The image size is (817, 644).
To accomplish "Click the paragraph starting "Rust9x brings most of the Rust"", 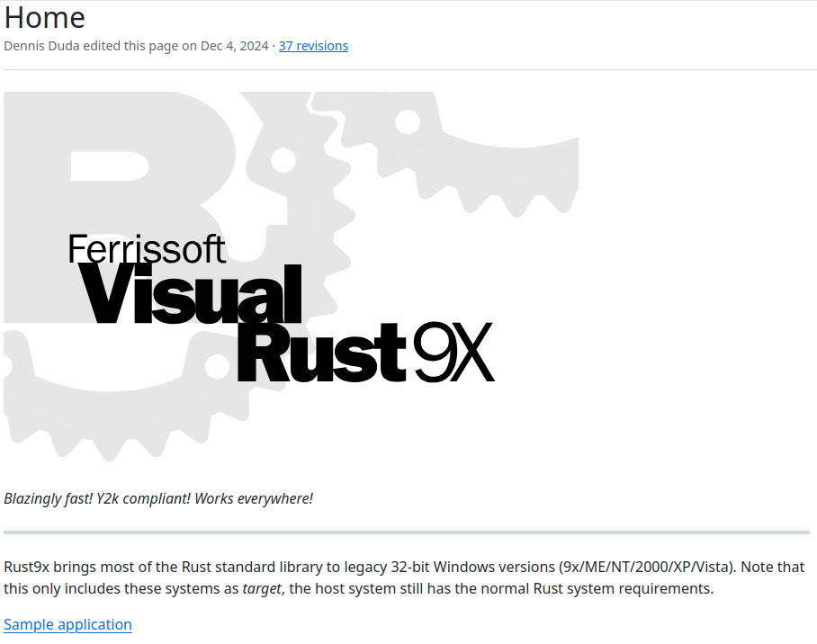I will [x=404, y=577].
